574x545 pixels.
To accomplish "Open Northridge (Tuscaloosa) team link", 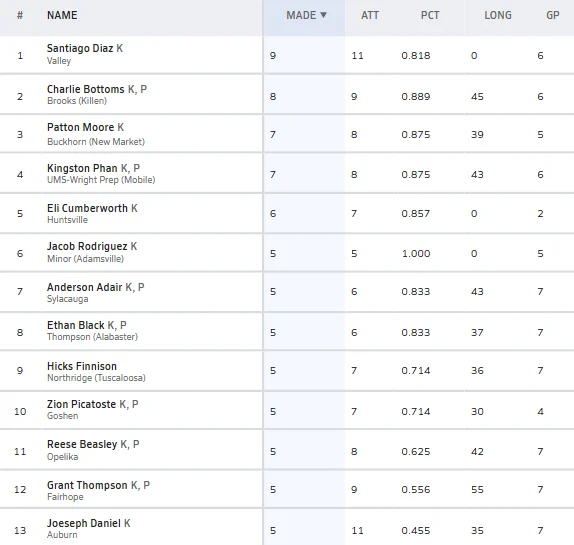I will [96, 378].
